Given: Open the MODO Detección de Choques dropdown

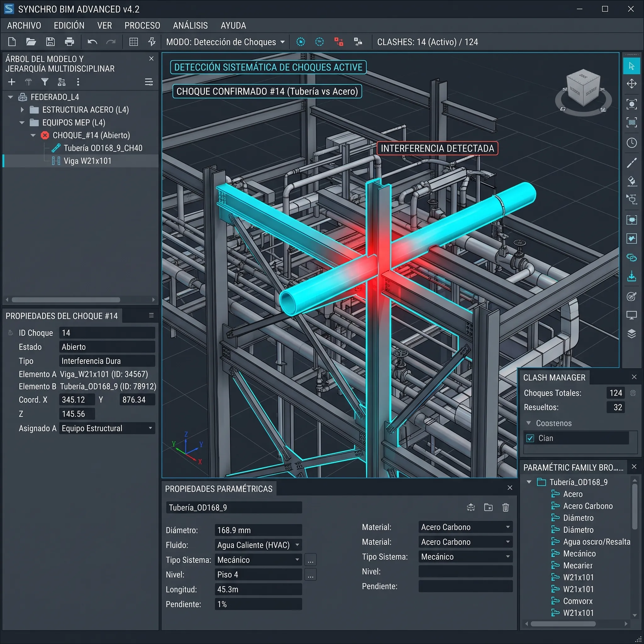Looking at the screenshot, I should (x=226, y=42).
